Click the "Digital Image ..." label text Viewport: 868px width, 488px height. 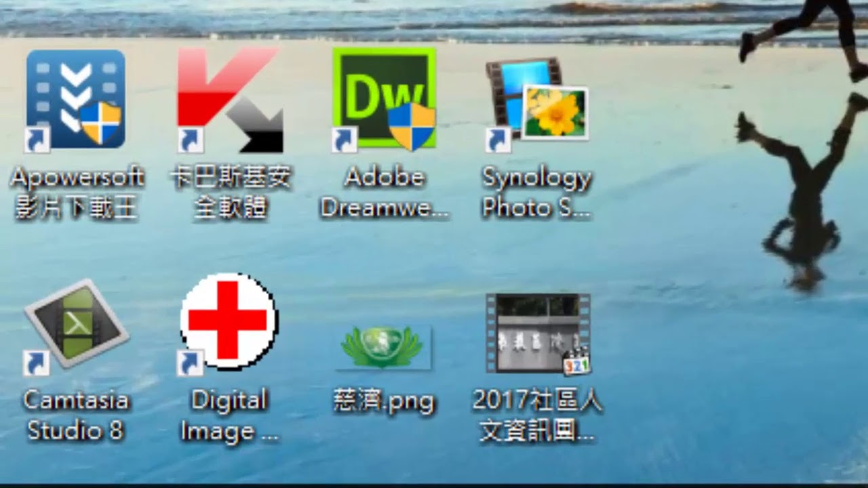[x=229, y=415]
